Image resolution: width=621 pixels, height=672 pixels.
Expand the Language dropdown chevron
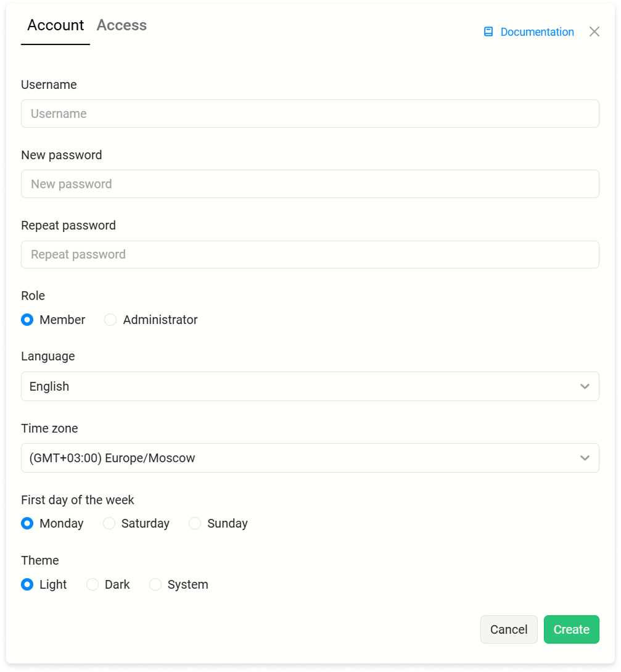pyautogui.click(x=585, y=386)
